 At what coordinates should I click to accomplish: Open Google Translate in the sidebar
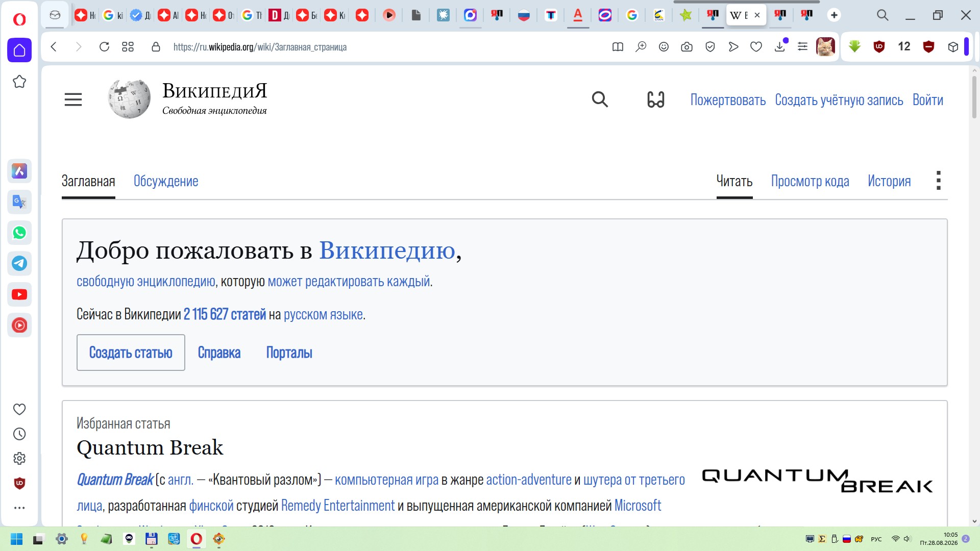click(x=19, y=202)
